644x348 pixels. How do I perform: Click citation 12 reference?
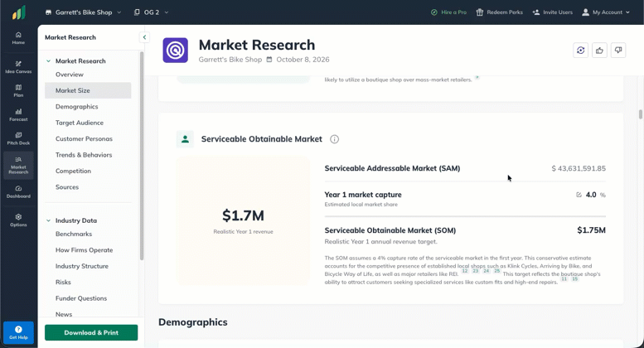tap(464, 271)
